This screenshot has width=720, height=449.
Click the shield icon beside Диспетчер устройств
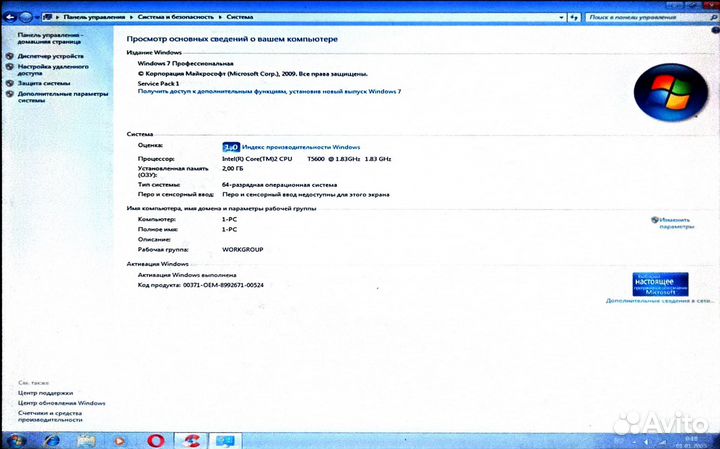(9, 56)
